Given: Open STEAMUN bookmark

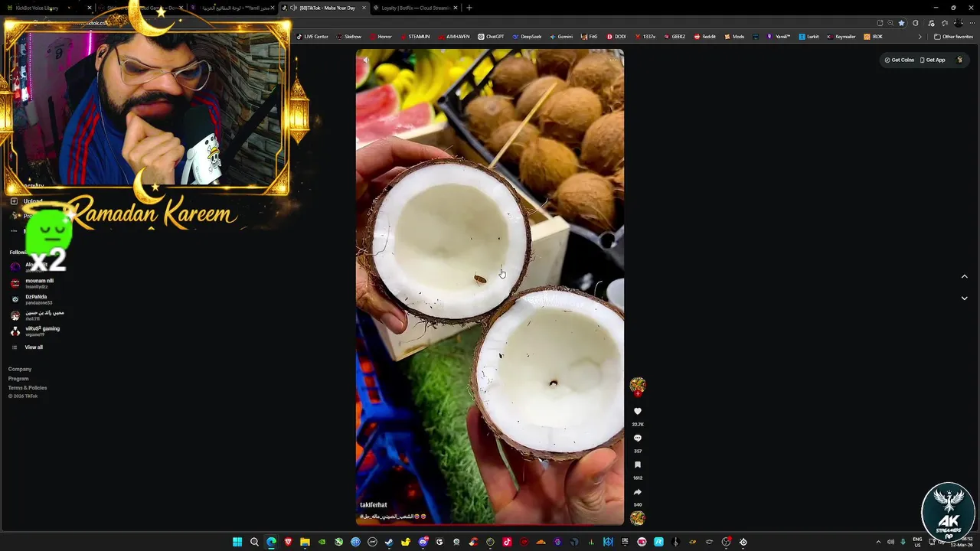Looking at the screenshot, I should coord(414,37).
